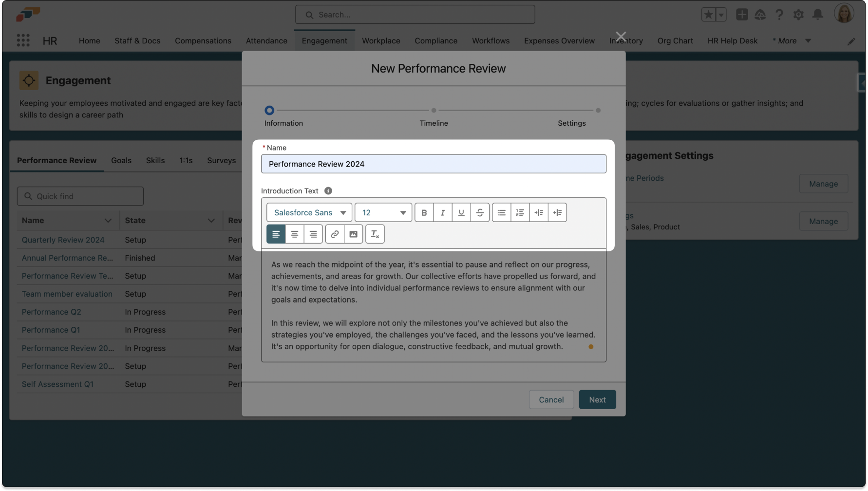
Task: Switch to right text alignment
Action: pos(313,234)
